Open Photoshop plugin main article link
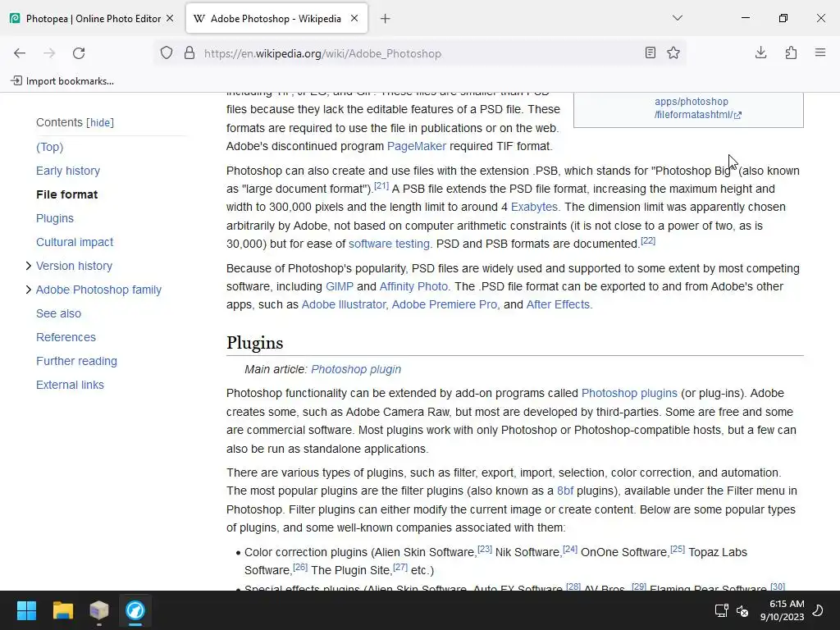The image size is (840, 630). pyautogui.click(x=356, y=370)
